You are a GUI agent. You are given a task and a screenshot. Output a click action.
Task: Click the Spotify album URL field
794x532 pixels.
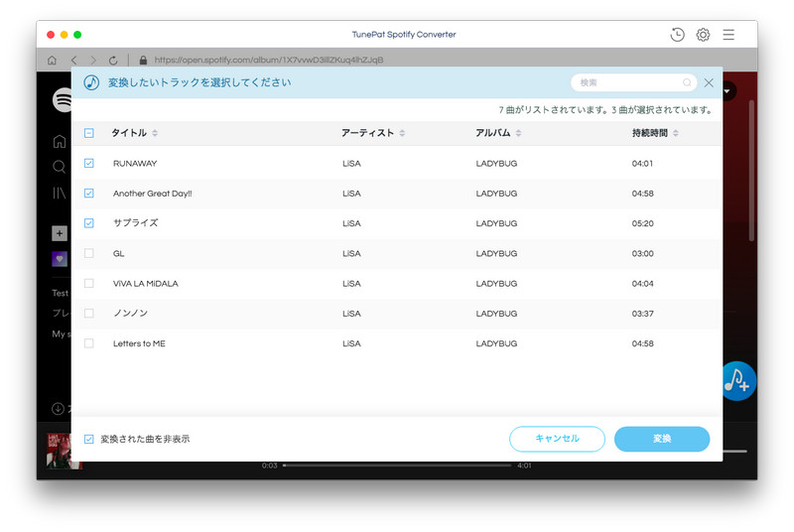269,60
